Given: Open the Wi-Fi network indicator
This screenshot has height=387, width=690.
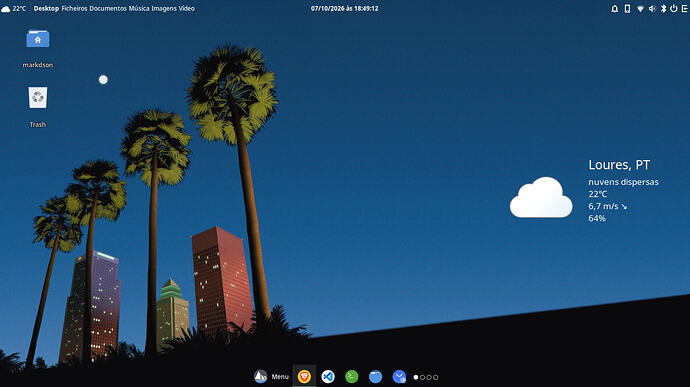Looking at the screenshot, I should point(640,8).
